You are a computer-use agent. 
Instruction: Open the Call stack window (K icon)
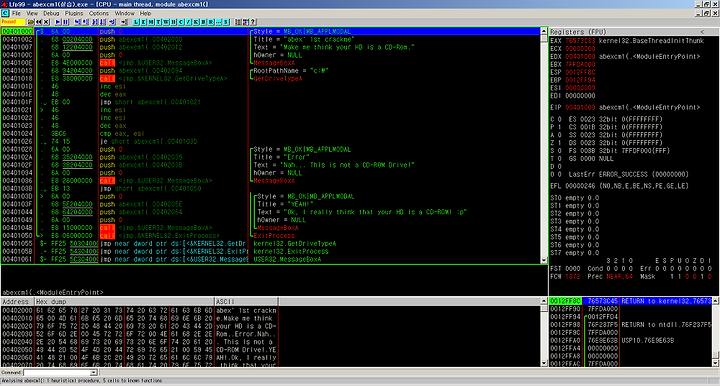pyautogui.click(x=196, y=22)
